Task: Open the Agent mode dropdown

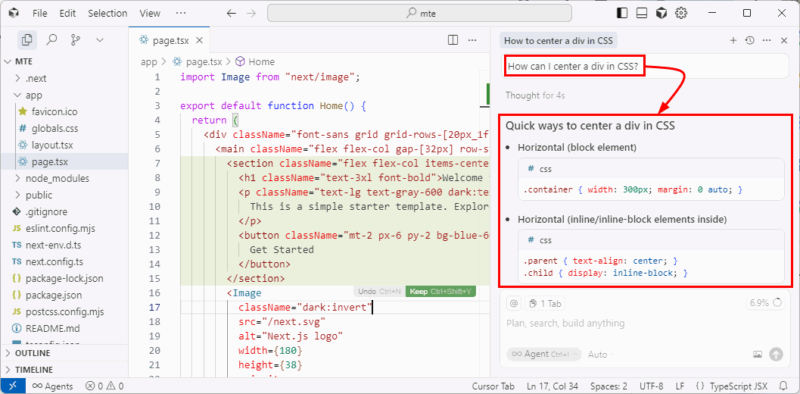Action: pyautogui.click(x=544, y=354)
